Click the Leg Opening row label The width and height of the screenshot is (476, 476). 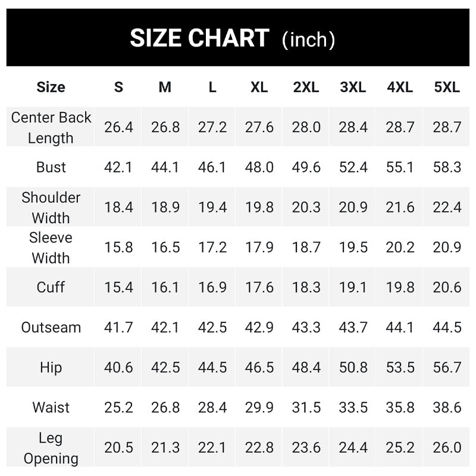tap(51, 448)
